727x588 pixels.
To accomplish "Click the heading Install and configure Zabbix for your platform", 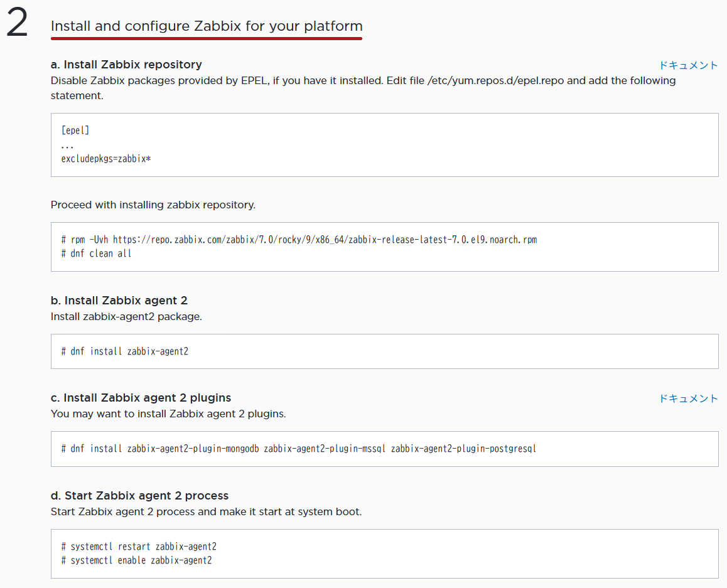I will [x=207, y=26].
